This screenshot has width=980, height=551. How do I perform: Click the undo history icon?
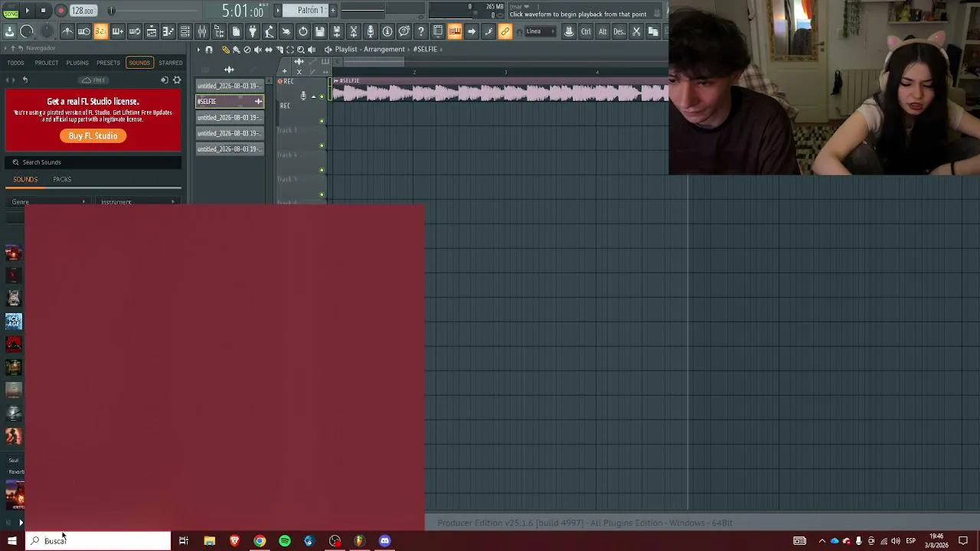[x=303, y=31]
